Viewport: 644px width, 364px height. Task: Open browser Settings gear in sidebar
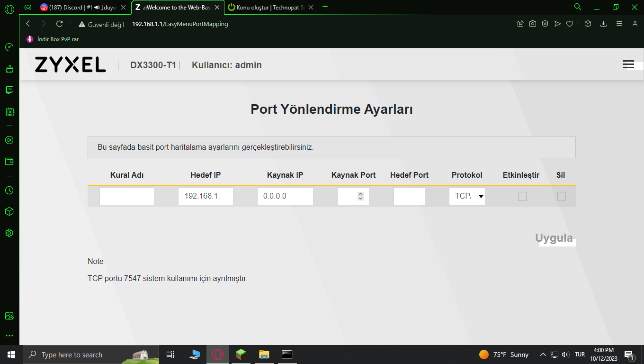[9, 233]
